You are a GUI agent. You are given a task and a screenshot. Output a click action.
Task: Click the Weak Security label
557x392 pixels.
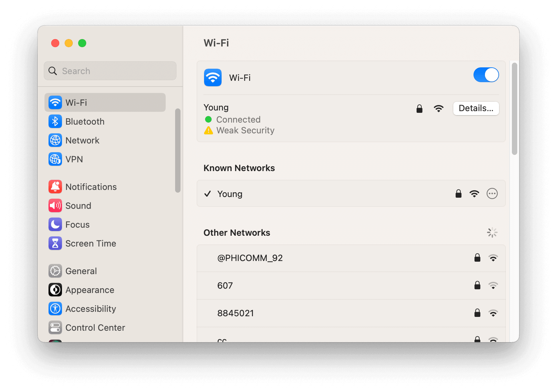tap(245, 130)
